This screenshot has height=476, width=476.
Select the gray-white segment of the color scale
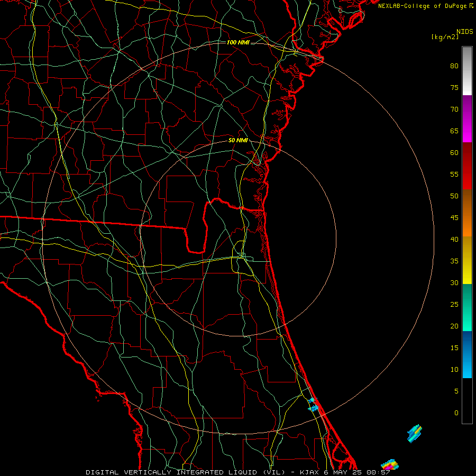[x=467, y=71]
